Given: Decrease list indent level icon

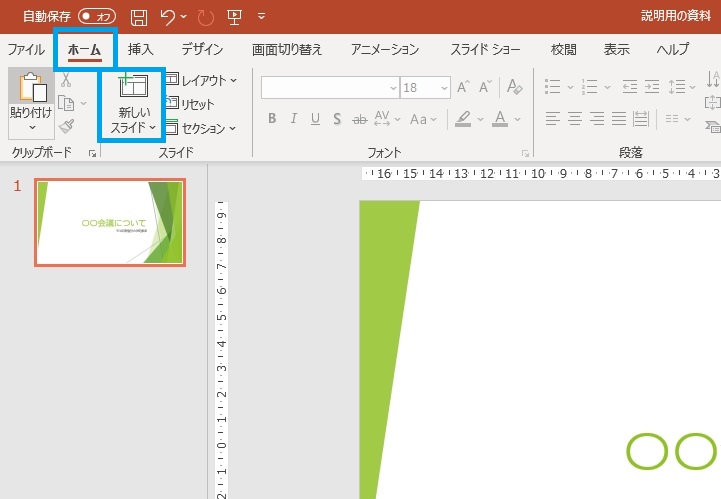Looking at the screenshot, I should 629,86.
